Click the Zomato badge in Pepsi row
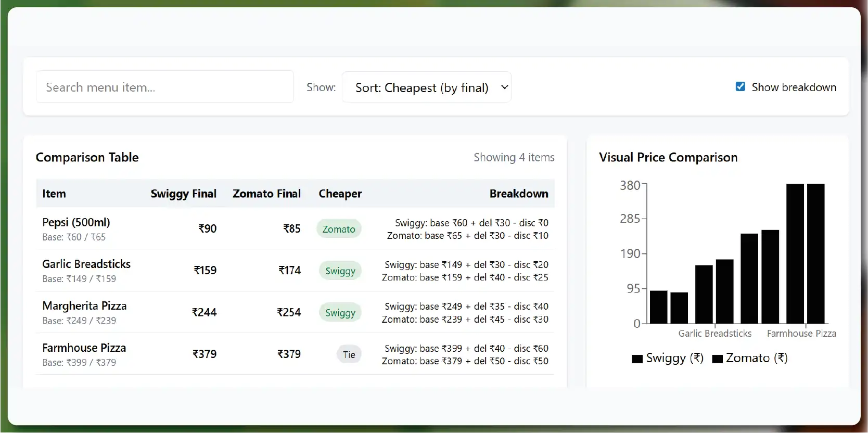 339,229
